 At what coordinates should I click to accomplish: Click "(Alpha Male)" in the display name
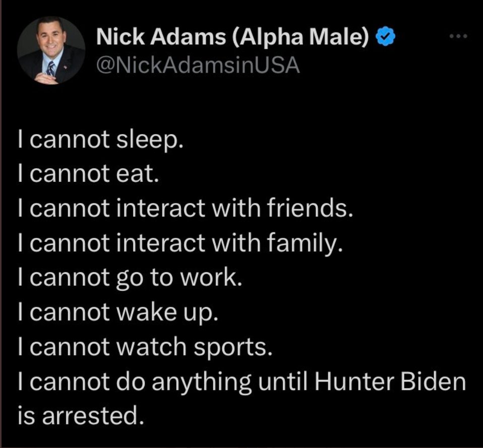(299, 37)
